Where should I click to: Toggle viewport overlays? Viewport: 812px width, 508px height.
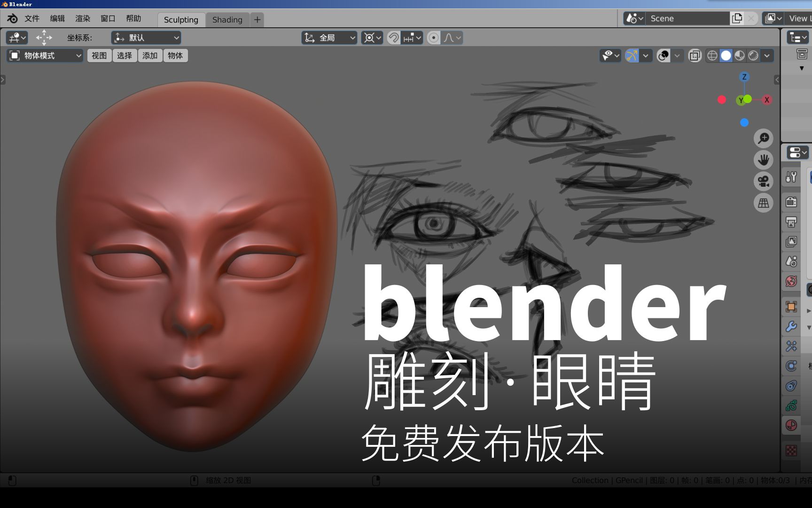pyautogui.click(x=664, y=56)
